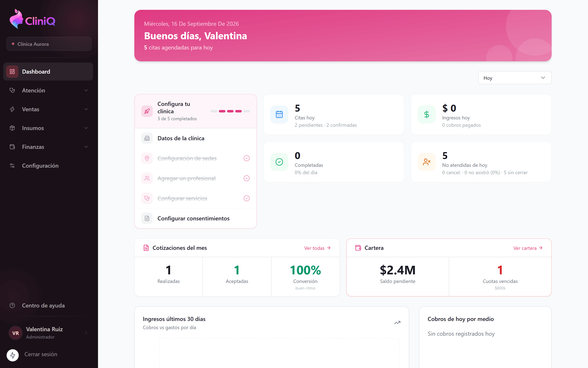Screen dimensions: 588x368
Task: Click the $2.4M Saldo pendiente value
Action: pyautogui.click(x=398, y=270)
